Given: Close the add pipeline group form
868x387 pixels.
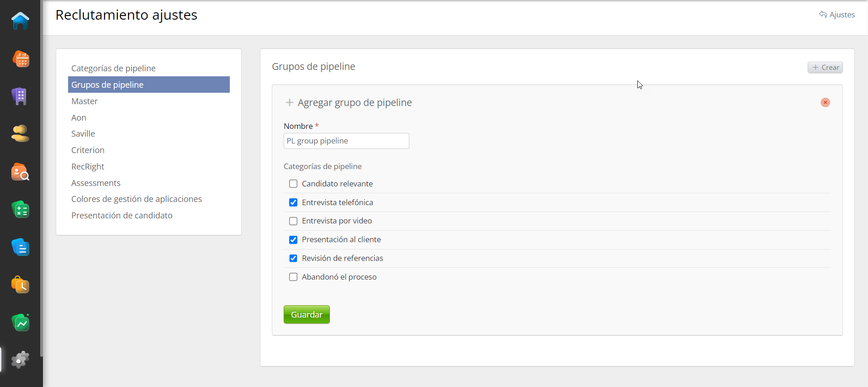Looking at the screenshot, I should 825,102.
